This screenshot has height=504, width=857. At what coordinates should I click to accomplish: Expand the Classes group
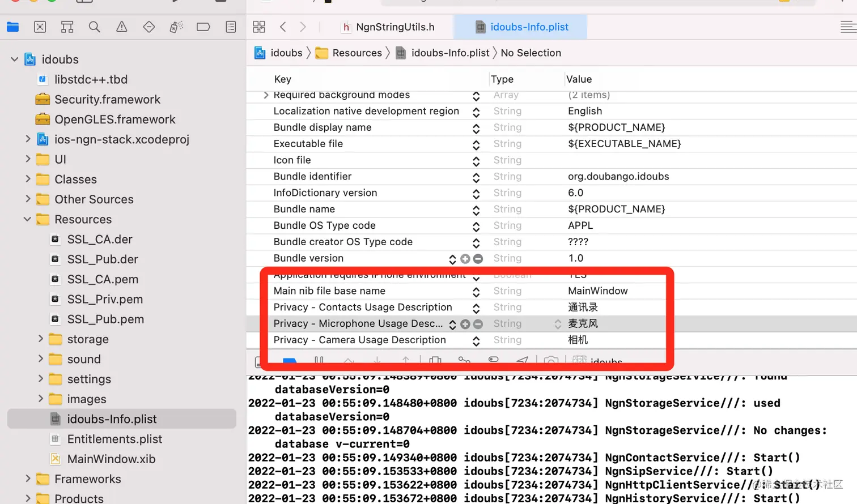(x=28, y=179)
